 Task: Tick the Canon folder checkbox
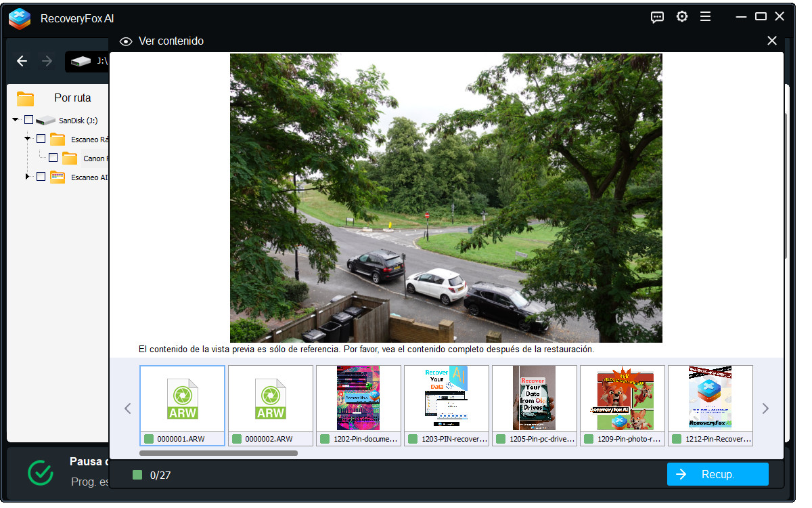click(53, 158)
